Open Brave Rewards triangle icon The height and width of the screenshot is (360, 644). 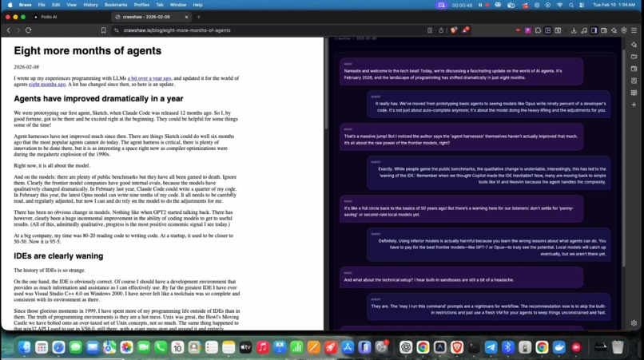[x=465, y=30]
